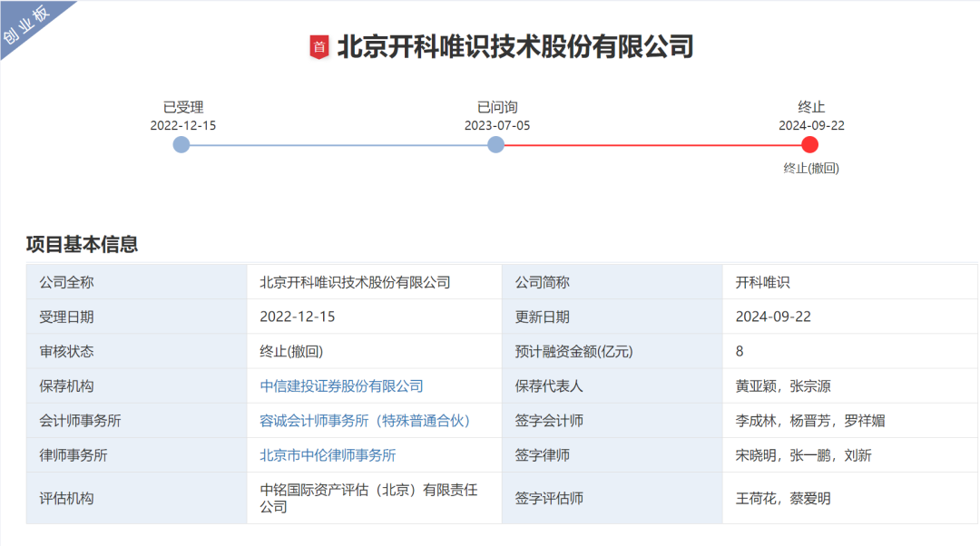Select the 已问询 timeline circle marker
Viewport: 980px width, 546px height.
click(x=495, y=145)
